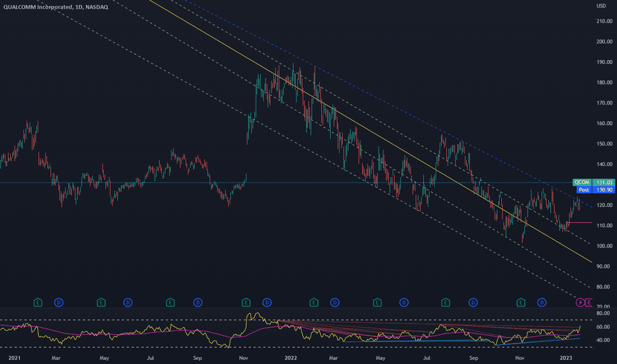Click the November 2021 earnings E marker
Image resolution: width=617 pixels, height=364 pixels.
[246, 302]
